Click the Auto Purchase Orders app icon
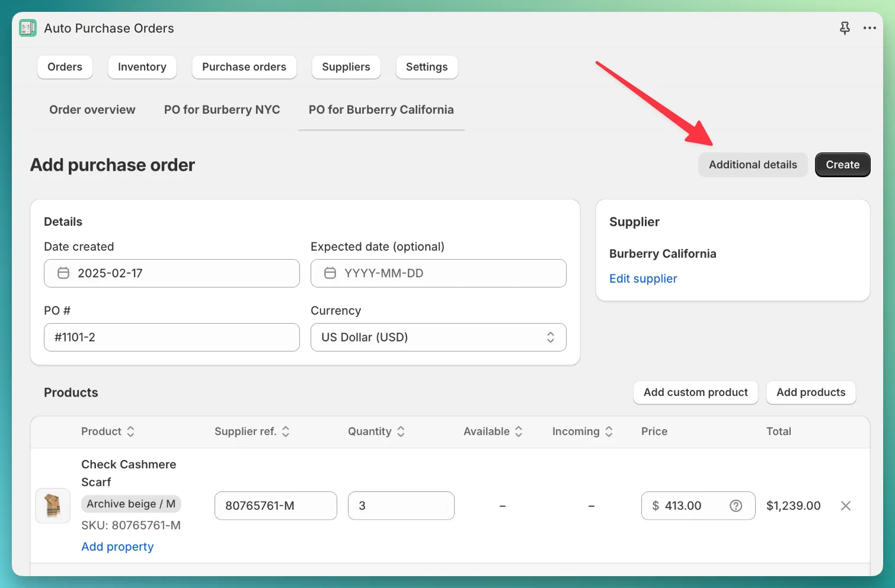This screenshot has width=895, height=588. tap(28, 28)
